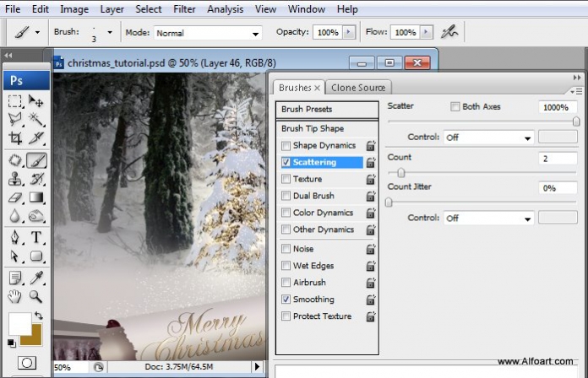This screenshot has height=378, width=588.
Task: Click the foreground color swatch
Action: coord(19,324)
